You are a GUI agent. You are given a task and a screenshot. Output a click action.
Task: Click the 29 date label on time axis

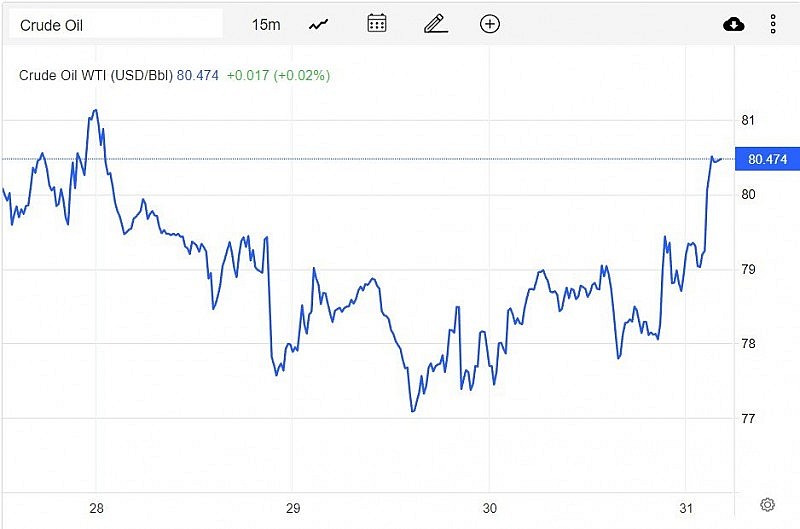[x=293, y=507]
